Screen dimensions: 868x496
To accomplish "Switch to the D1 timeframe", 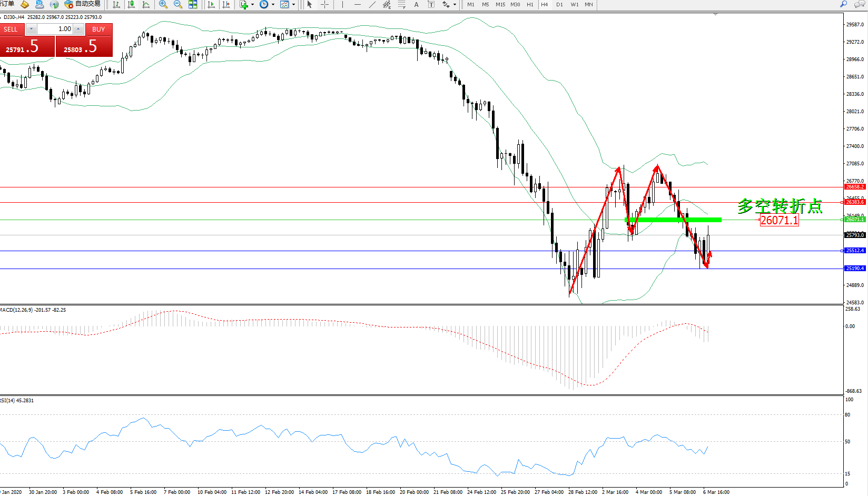I will (559, 5).
